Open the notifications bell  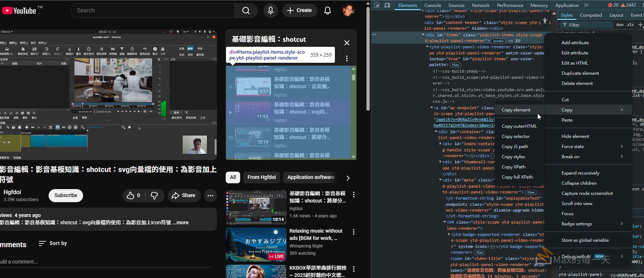click(x=327, y=11)
